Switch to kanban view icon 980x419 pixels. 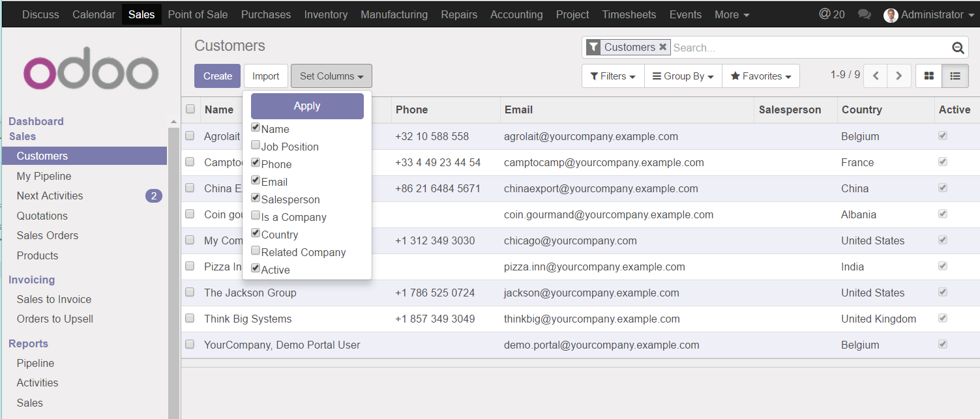[x=928, y=76]
